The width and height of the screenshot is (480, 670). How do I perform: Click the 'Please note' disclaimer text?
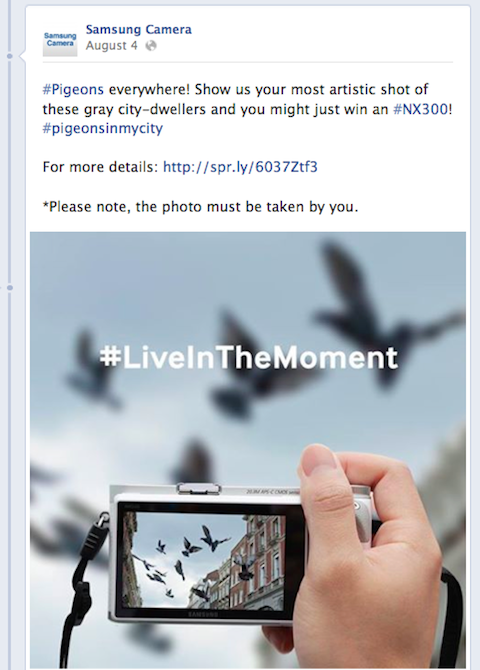200,207
